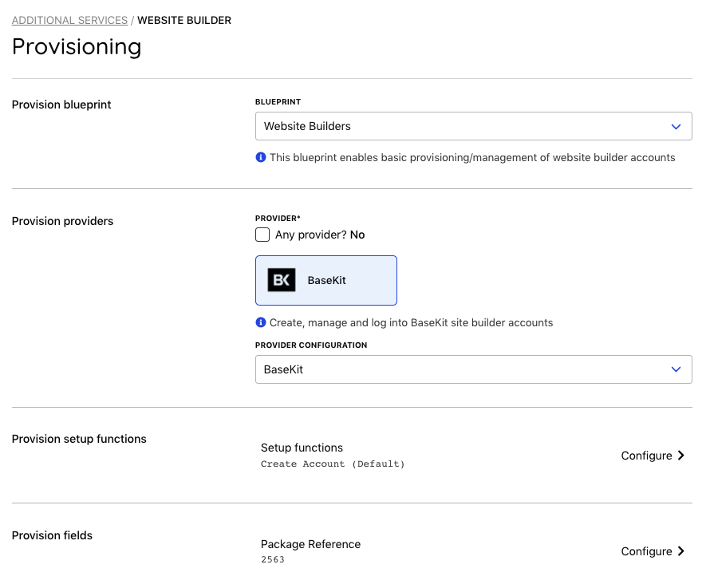
Task: Open the Provider Configuration dropdown showing BaseKit
Action: point(473,369)
